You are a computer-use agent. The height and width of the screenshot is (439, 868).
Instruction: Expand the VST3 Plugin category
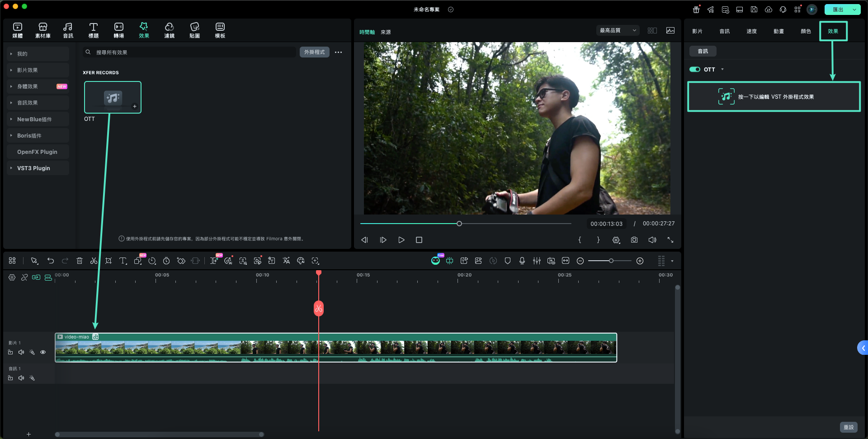point(33,168)
